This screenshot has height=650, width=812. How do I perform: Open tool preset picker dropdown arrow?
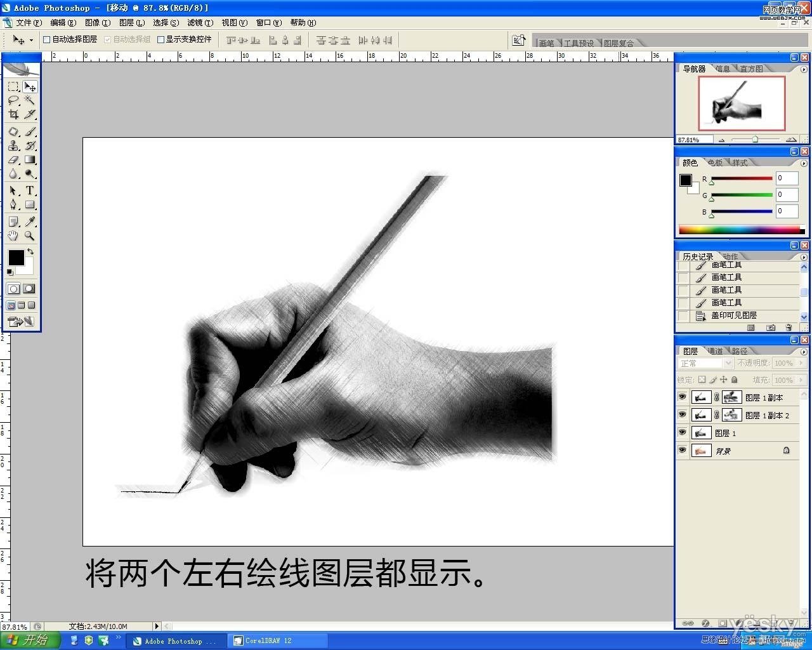[31, 40]
